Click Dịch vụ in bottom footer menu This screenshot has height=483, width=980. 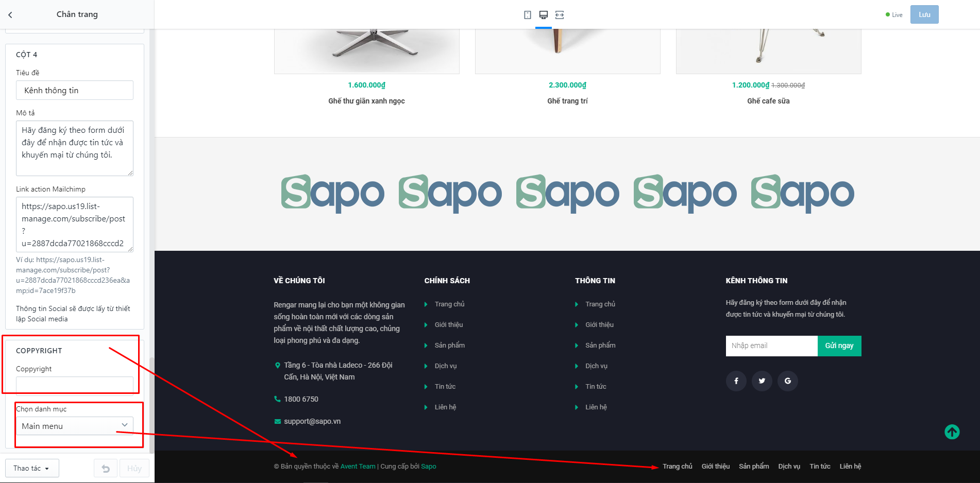(789, 467)
